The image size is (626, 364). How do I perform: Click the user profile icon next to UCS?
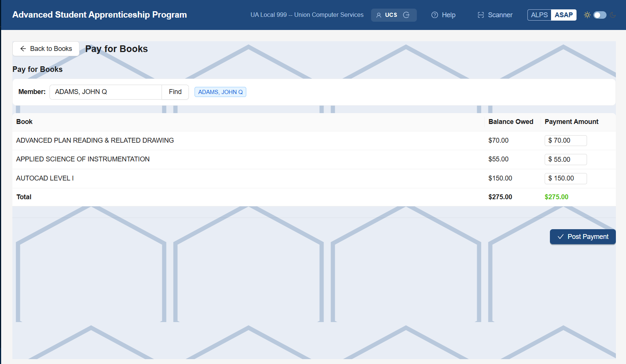pyautogui.click(x=379, y=15)
